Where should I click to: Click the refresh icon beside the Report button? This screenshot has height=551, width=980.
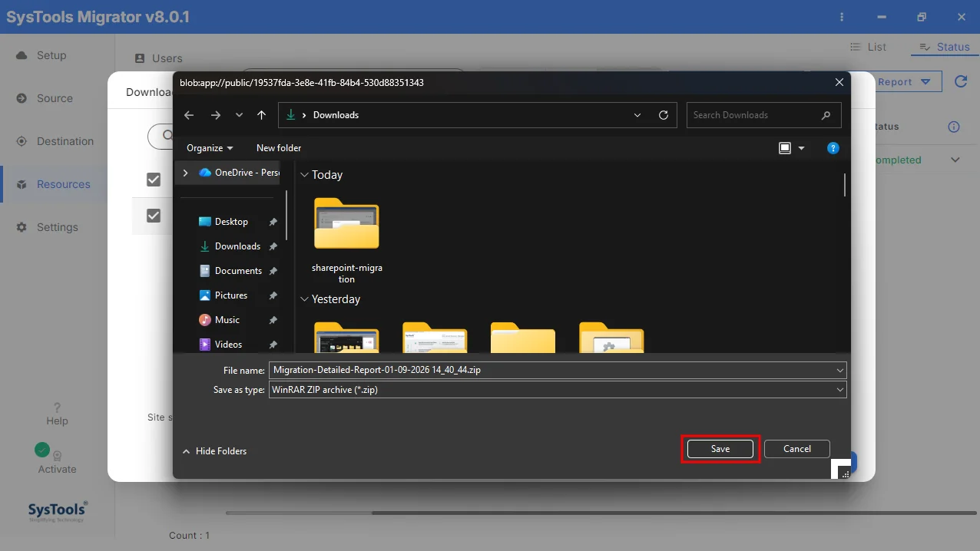tap(960, 81)
